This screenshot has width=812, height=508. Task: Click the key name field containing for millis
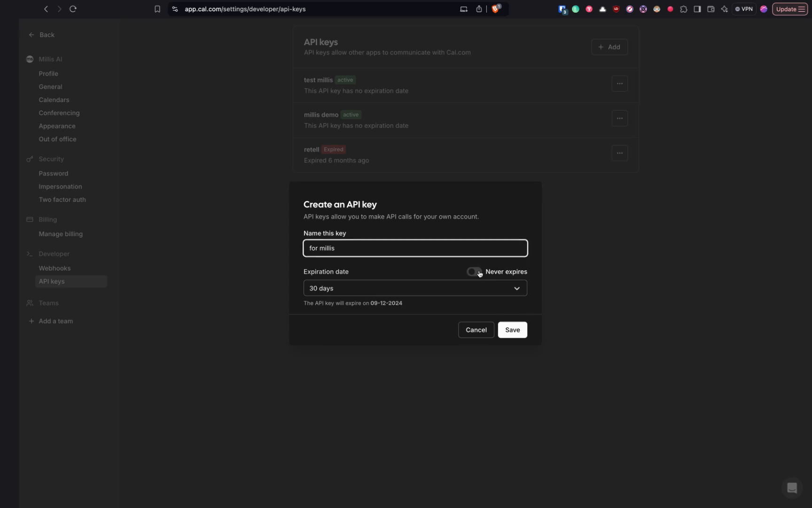(415, 248)
